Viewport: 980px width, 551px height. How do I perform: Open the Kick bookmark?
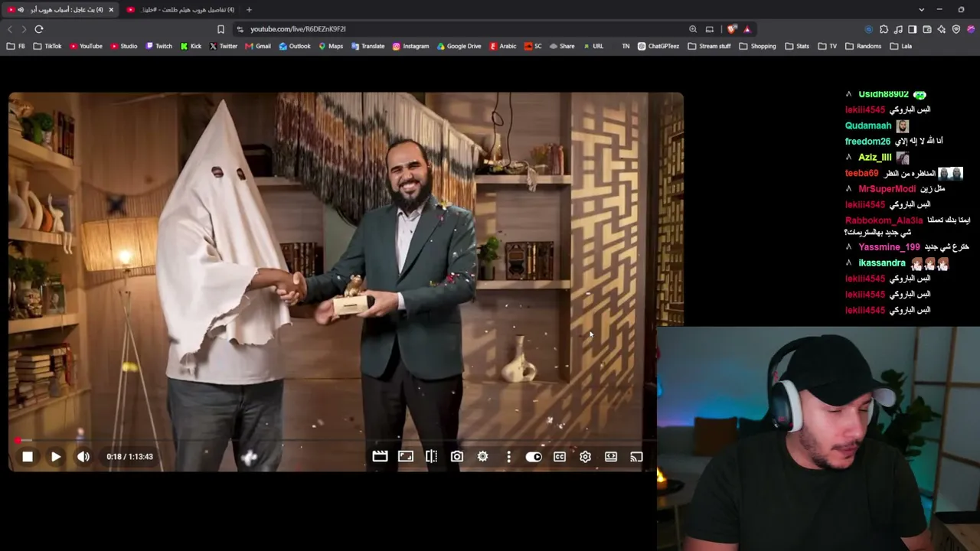pyautogui.click(x=191, y=46)
